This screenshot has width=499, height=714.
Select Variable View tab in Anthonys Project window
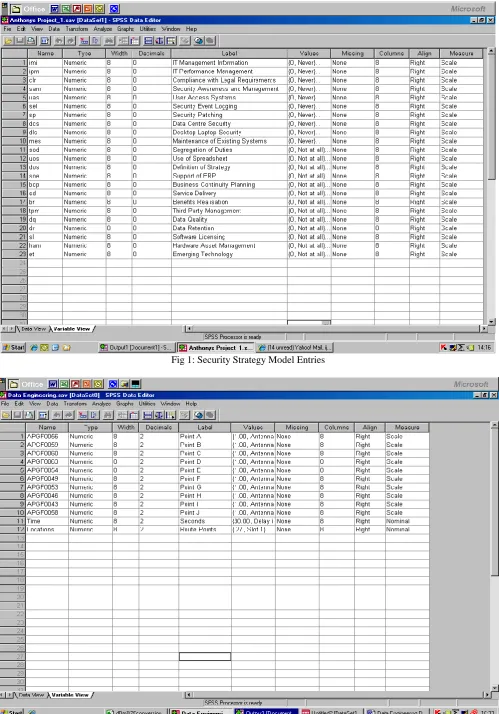click(x=71, y=329)
